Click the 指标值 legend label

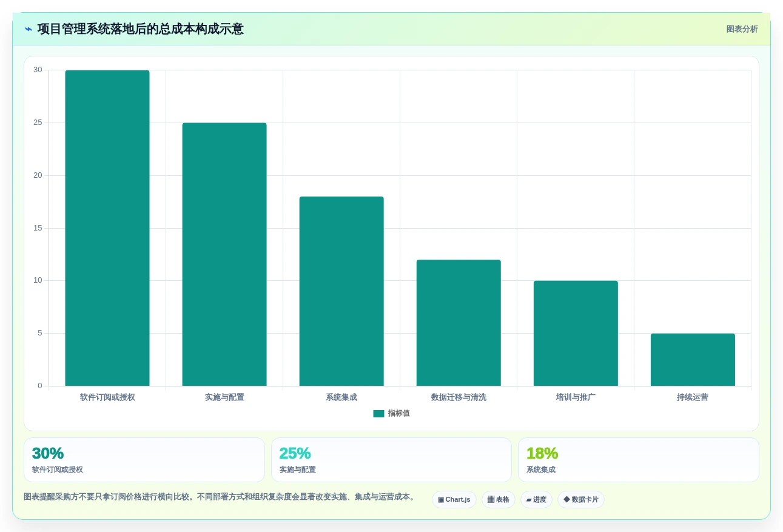(x=399, y=414)
